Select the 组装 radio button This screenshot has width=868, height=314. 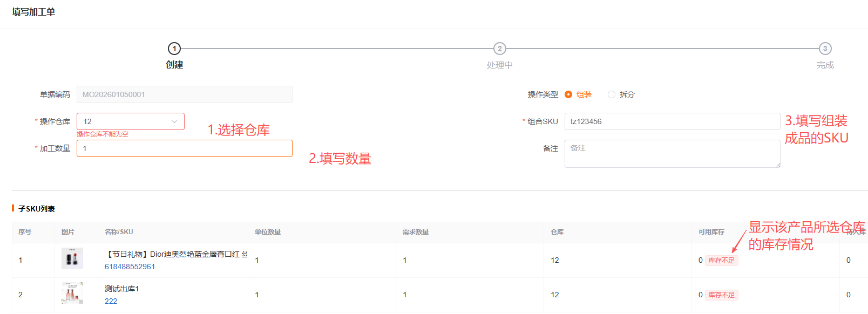pyautogui.click(x=568, y=94)
